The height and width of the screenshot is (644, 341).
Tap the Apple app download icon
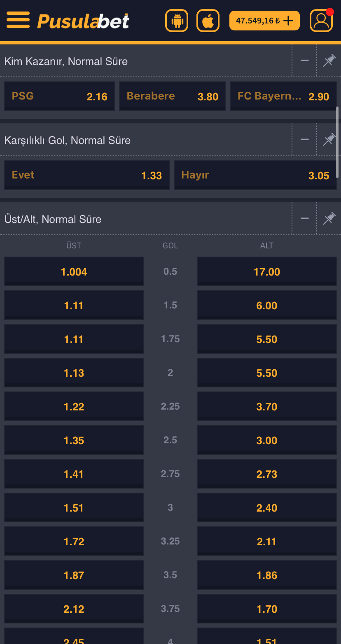tap(208, 21)
